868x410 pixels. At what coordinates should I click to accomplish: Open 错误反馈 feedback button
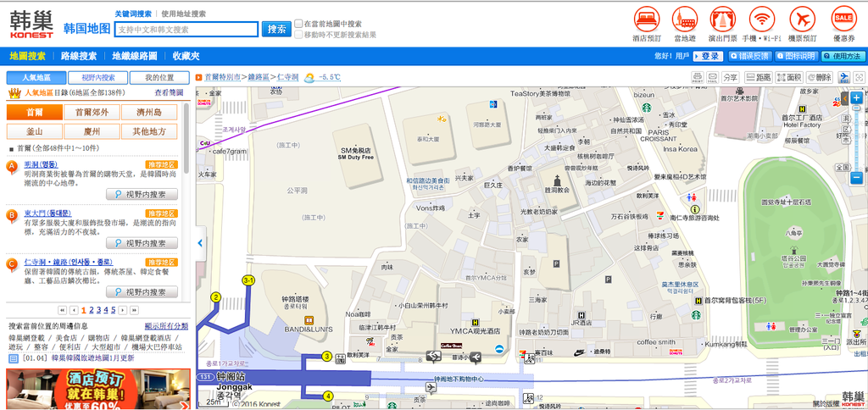tap(750, 56)
